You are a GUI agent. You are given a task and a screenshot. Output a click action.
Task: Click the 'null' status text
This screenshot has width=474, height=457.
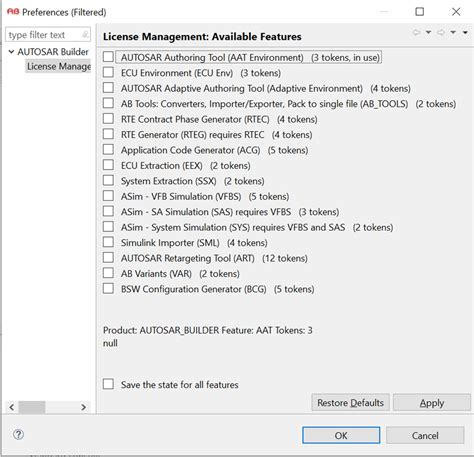(110, 343)
